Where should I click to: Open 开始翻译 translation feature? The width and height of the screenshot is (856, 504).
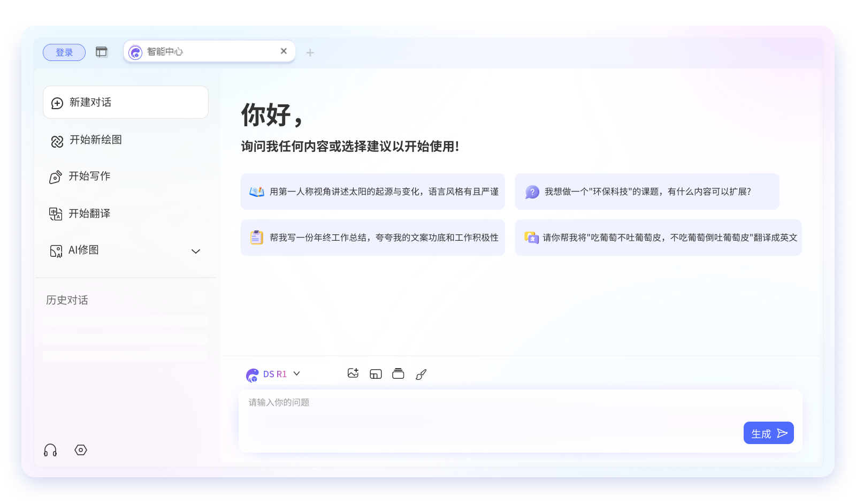point(55,213)
